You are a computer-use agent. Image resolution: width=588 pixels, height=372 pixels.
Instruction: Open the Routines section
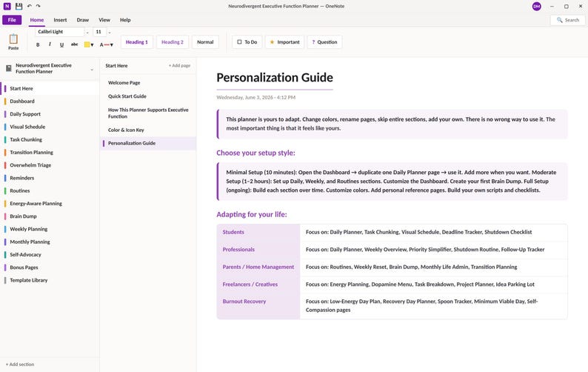(50, 190)
